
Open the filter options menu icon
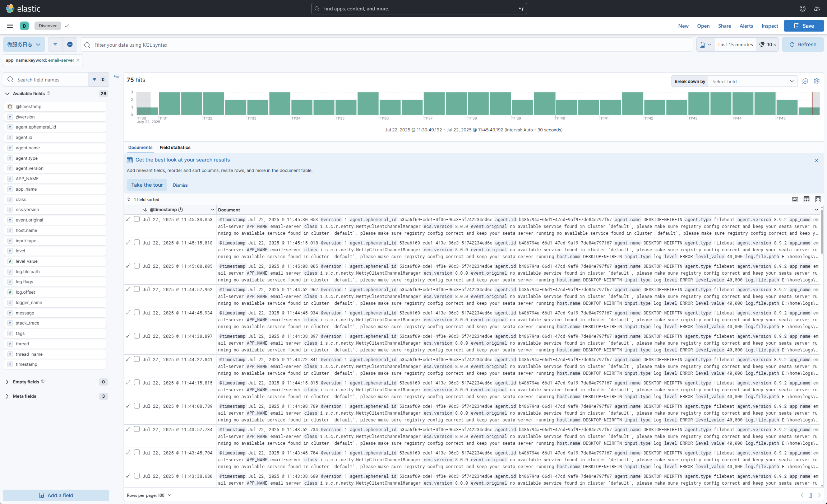tap(55, 45)
